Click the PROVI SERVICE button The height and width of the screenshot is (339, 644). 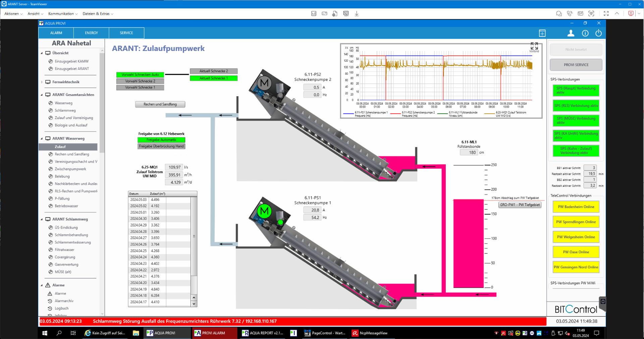(x=576, y=65)
